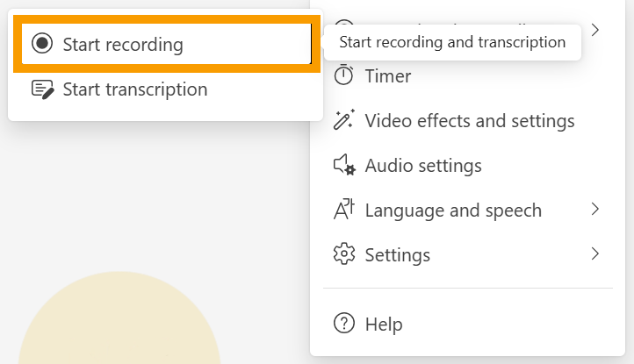
Task: Open Video effects and settings label
Action: point(470,121)
